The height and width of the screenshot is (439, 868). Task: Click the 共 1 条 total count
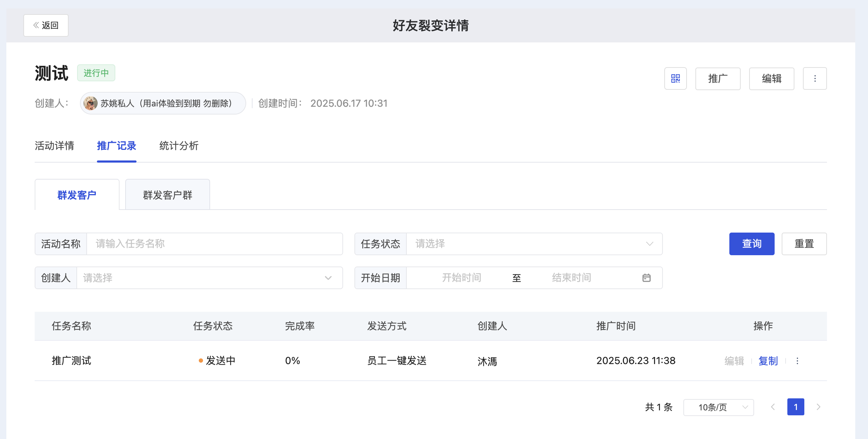click(x=659, y=407)
